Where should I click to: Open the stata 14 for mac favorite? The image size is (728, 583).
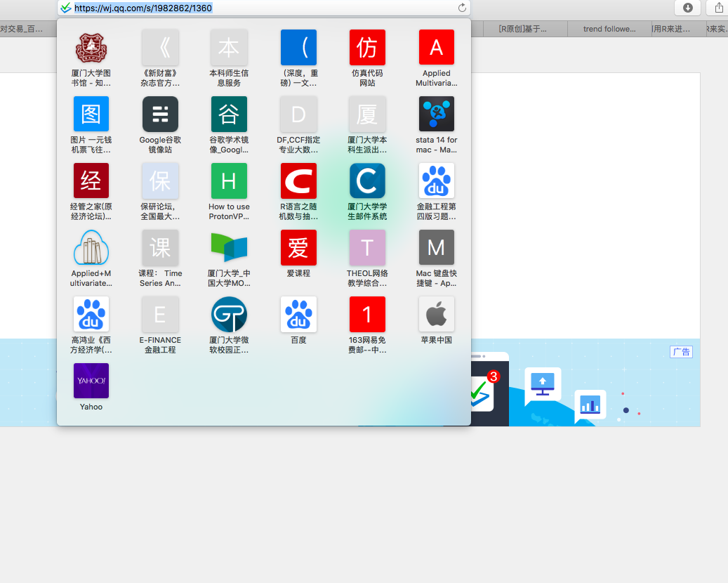pyautogui.click(x=437, y=124)
